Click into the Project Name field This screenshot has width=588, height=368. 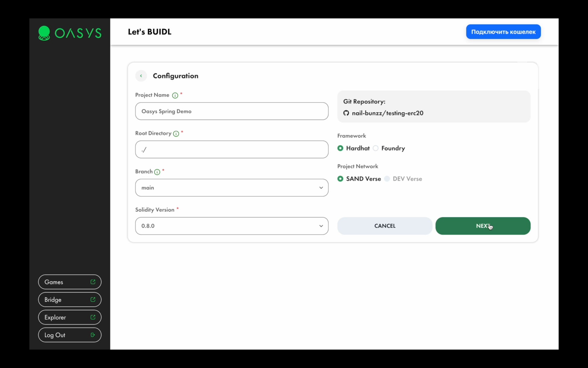pos(232,111)
